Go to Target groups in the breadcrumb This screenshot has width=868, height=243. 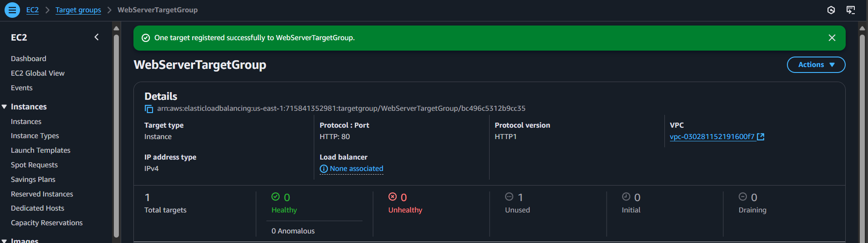78,10
